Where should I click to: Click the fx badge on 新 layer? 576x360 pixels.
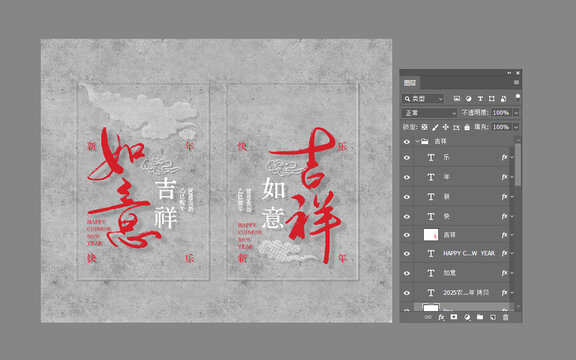(505, 197)
